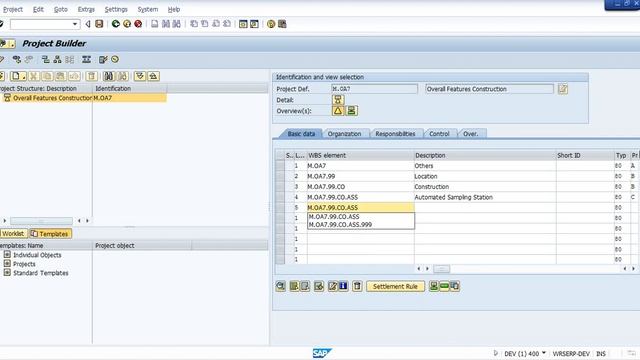Viewport: 640px width, 360px height.
Task: Click the command field dropdown arrow
Action: (x=75, y=24)
